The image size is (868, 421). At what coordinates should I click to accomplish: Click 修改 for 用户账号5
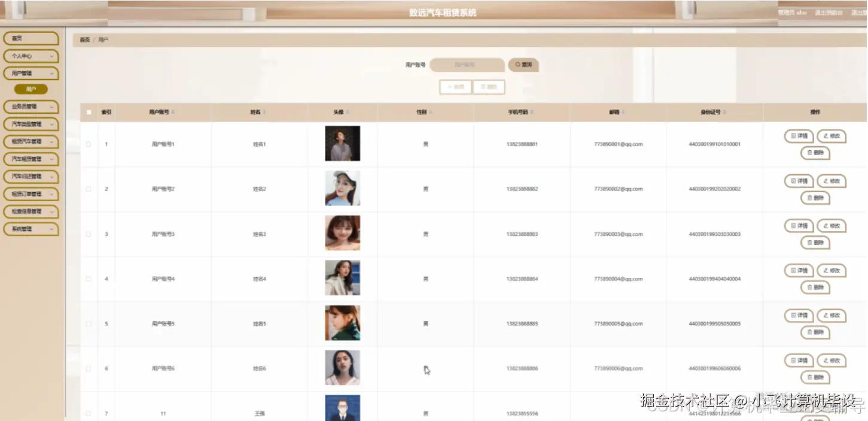[x=832, y=315]
